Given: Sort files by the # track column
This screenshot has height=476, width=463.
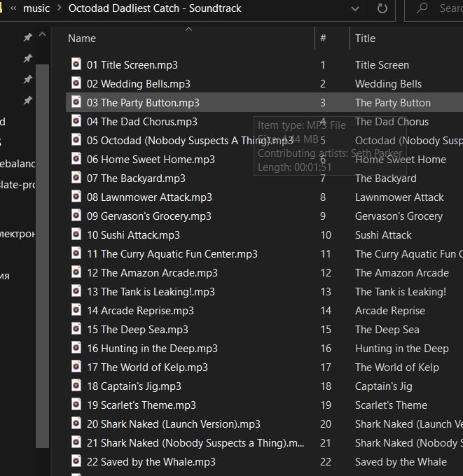Looking at the screenshot, I should [323, 38].
